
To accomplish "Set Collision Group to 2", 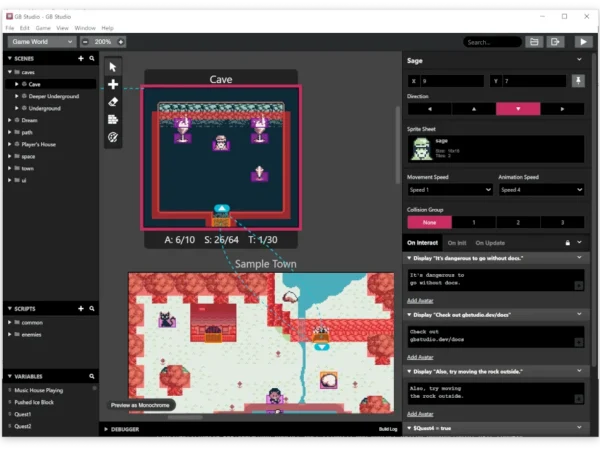I will 518,222.
